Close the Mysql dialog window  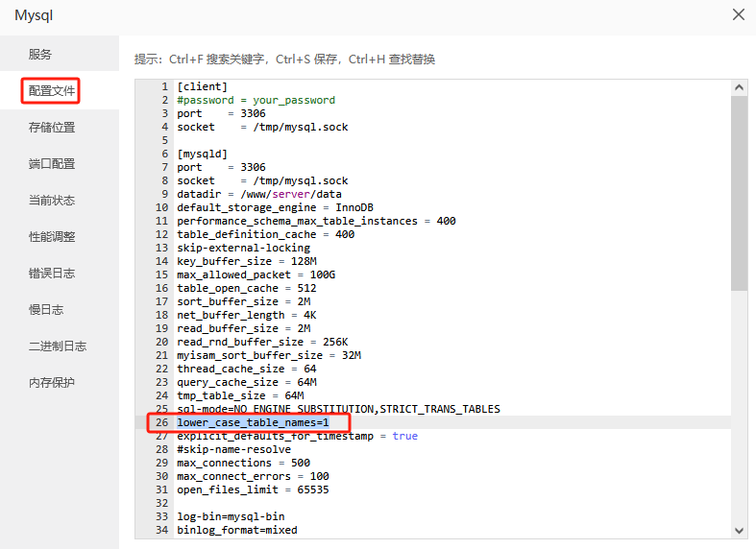(738, 15)
